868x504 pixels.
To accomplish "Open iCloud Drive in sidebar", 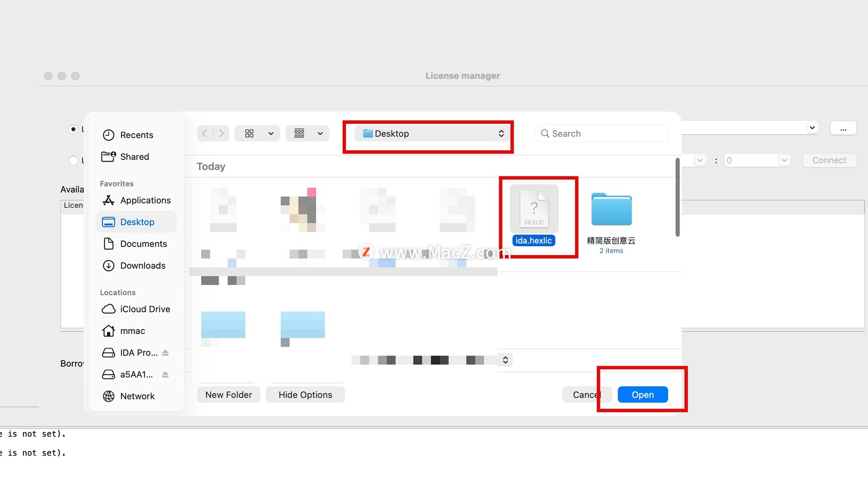I will coord(145,309).
